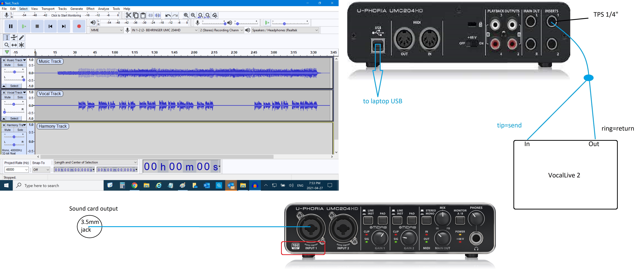Choose the Multi-Tool asterisk
This screenshot has height=269, width=644.
[x=21, y=45]
